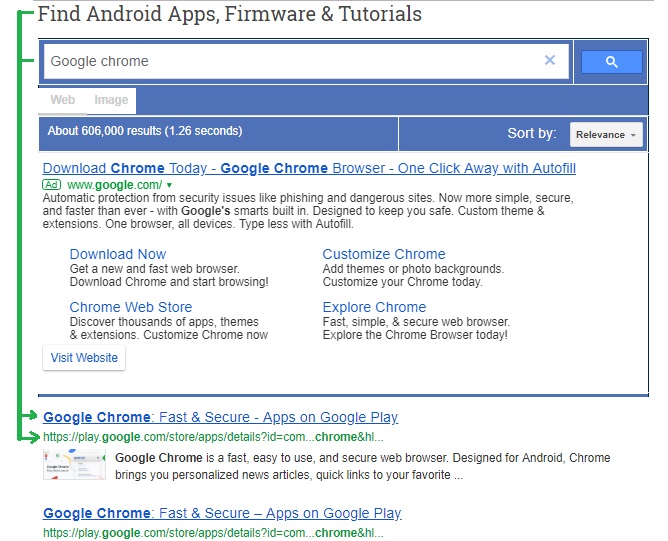Open the Chrome Web Store sitelink
The width and height of the screenshot is (668, 541).
tap(131, 307)
